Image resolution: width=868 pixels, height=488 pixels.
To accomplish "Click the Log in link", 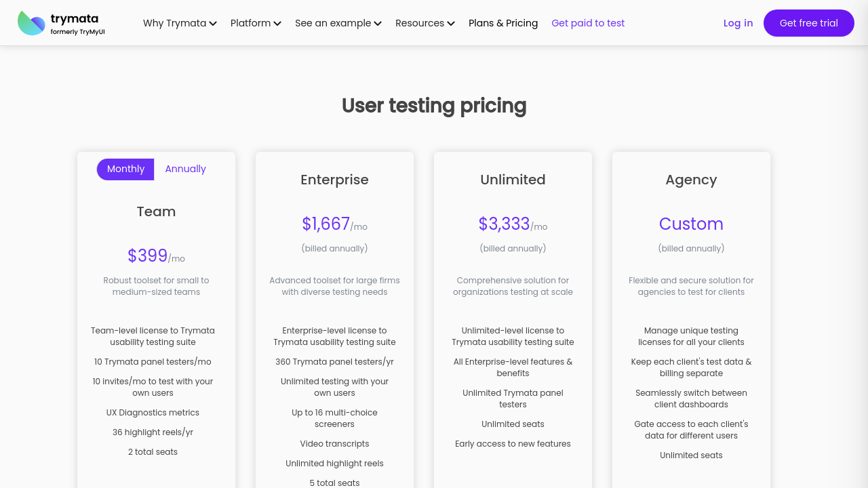I will click(x=738, y=23).
